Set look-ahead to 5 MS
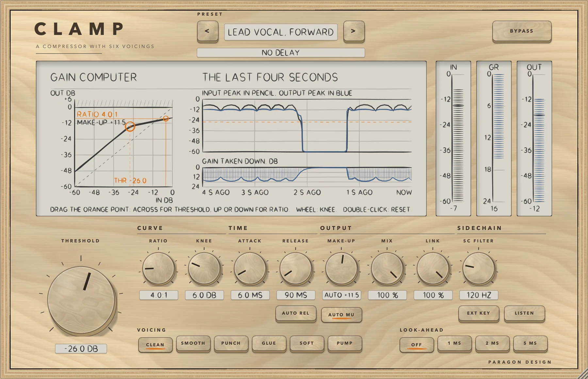The height and width of the screenshot is (379, 588). click(x=531, y=344)
